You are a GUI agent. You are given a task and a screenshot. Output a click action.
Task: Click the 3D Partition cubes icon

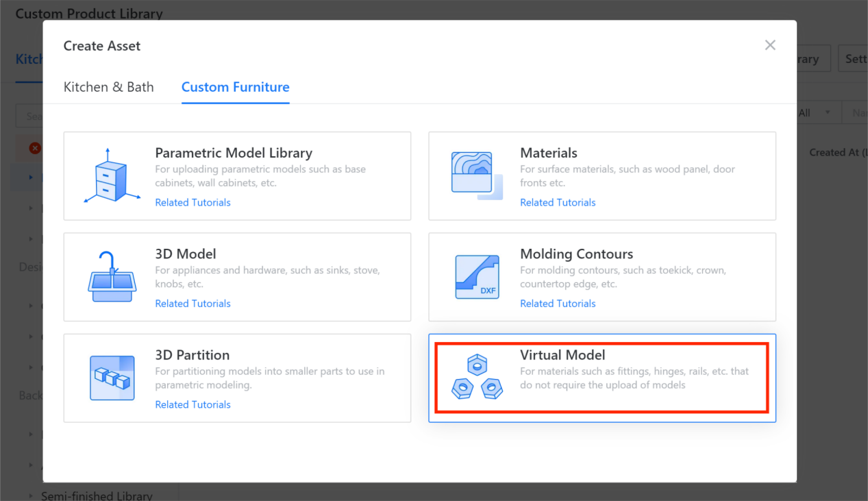pos(112,378)
